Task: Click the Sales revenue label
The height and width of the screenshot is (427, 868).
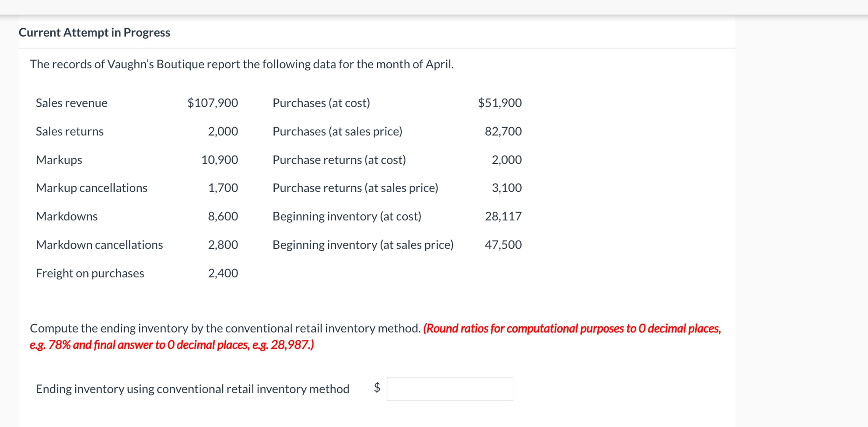Action: click(71, 103)
